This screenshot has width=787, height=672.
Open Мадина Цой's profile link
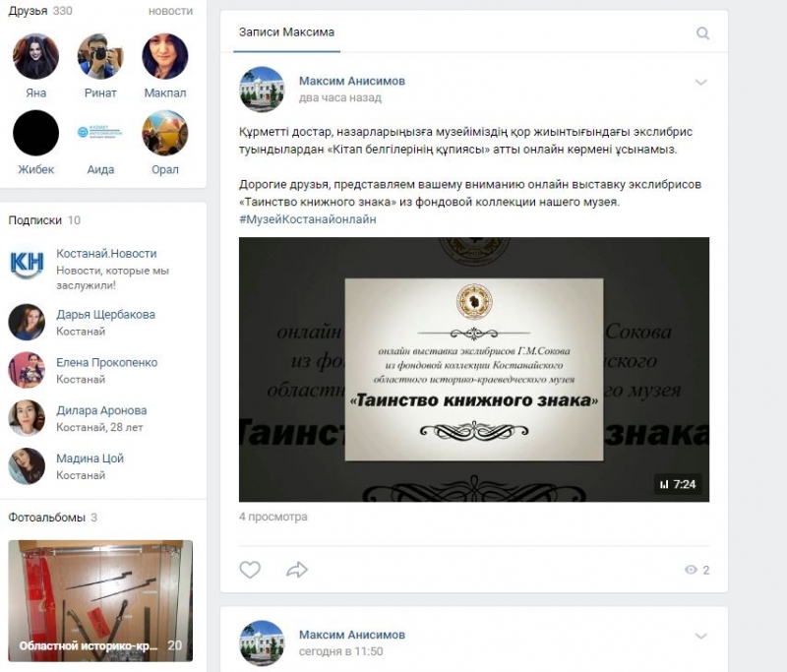pyautogui.click(x=90, y=458)
